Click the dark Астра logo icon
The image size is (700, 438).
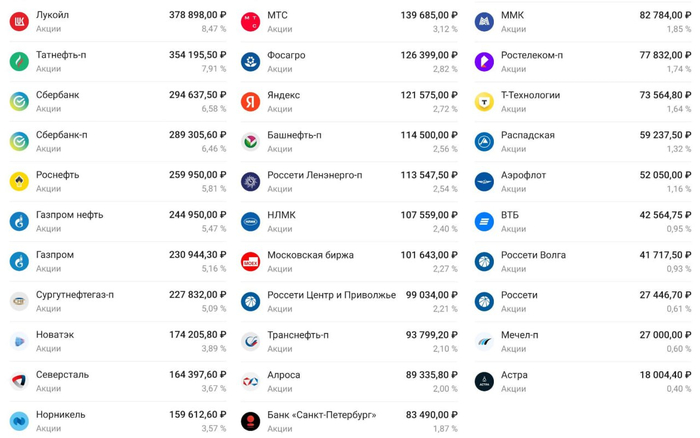click(x=484, y=381)
